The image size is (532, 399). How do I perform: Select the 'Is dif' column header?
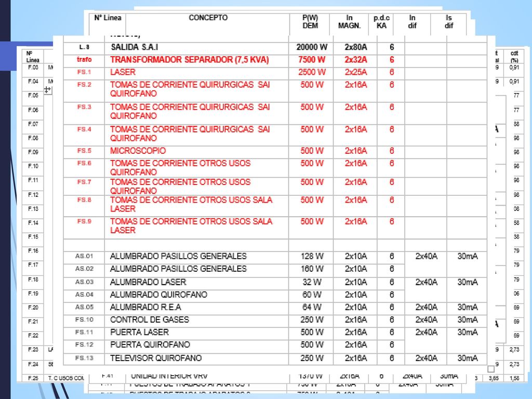[448, 22]
